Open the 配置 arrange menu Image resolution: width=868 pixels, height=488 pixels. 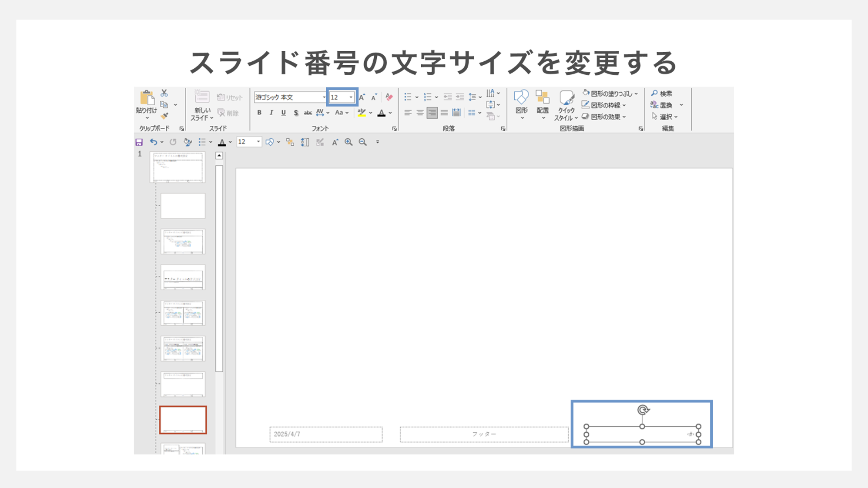coord(543,104)
